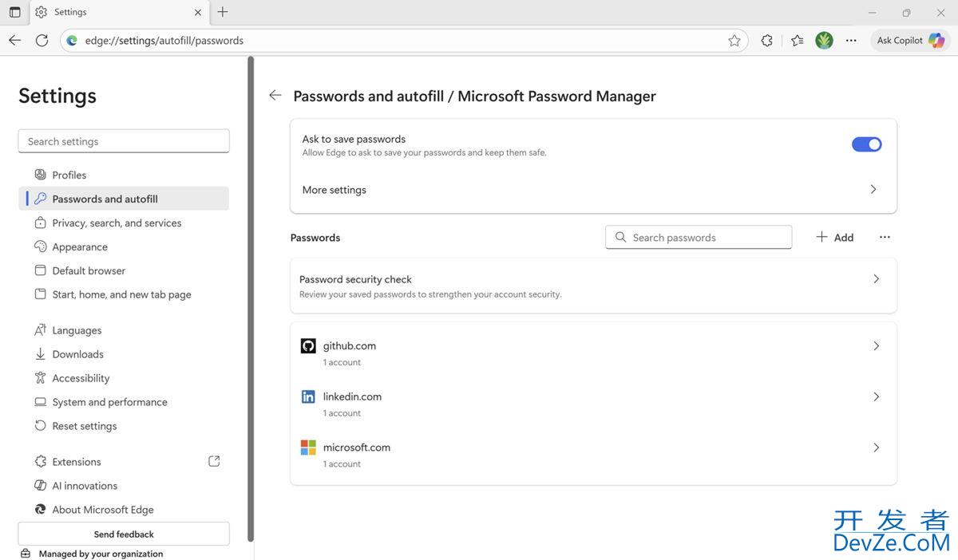Click the Ask Copilot button
This screenshot has width=958, height=560.
[909, 41]
